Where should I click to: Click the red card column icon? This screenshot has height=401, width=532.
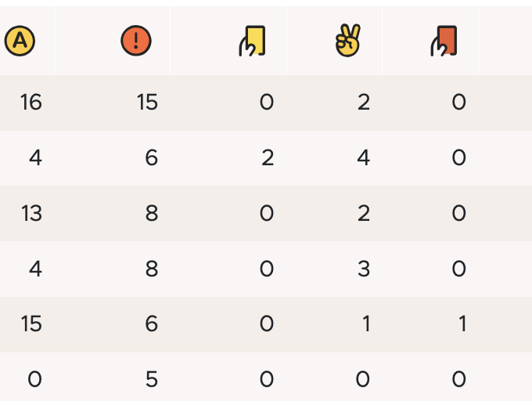(444, 41)
